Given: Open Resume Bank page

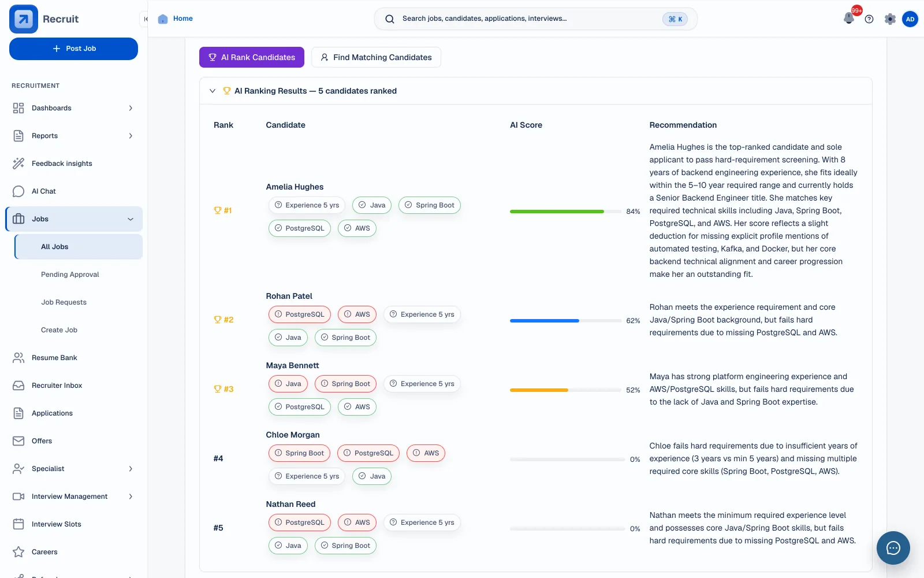Looking at the screenshot, I should [x=73, y=358].
